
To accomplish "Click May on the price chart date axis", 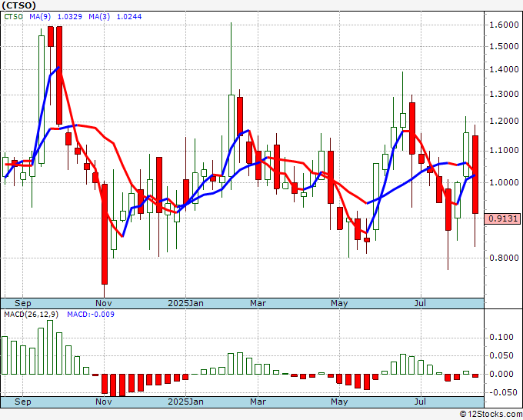I will tap(339, 303).
